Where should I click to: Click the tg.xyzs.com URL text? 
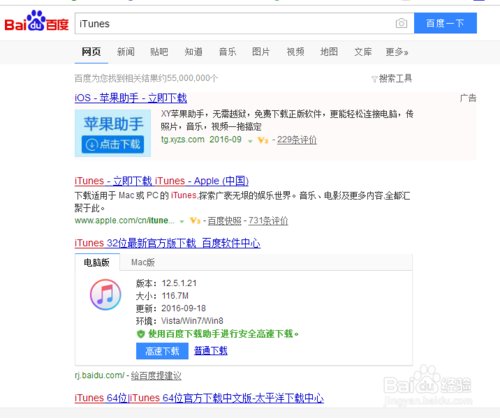tap(183, 140)
